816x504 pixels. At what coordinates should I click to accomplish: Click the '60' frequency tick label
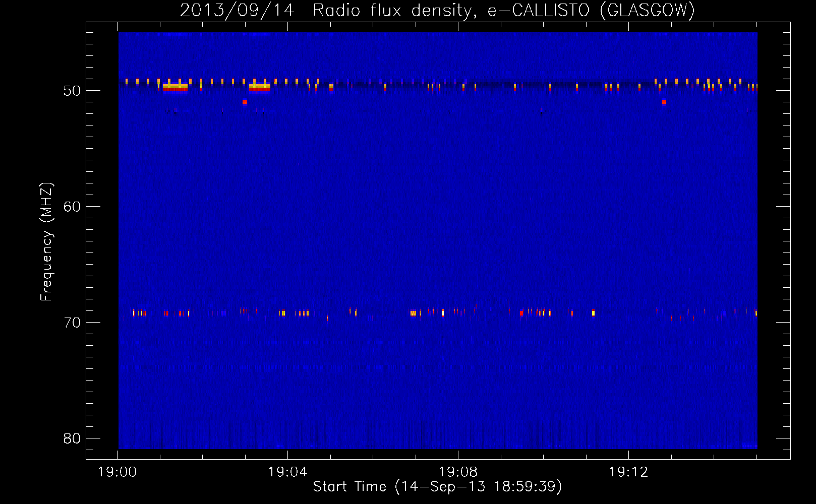(x=72, y=207)
